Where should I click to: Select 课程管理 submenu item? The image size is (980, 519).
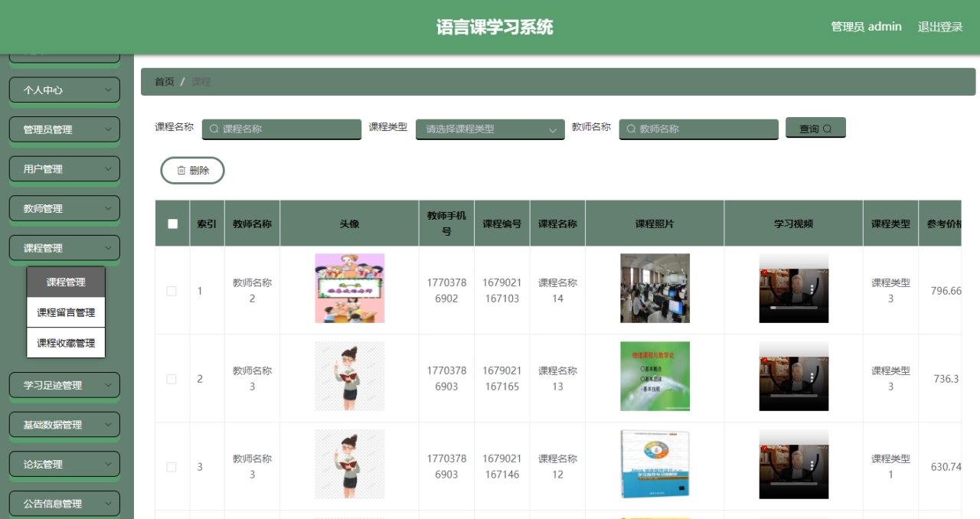pyautogui.click(x=66, y=282)
